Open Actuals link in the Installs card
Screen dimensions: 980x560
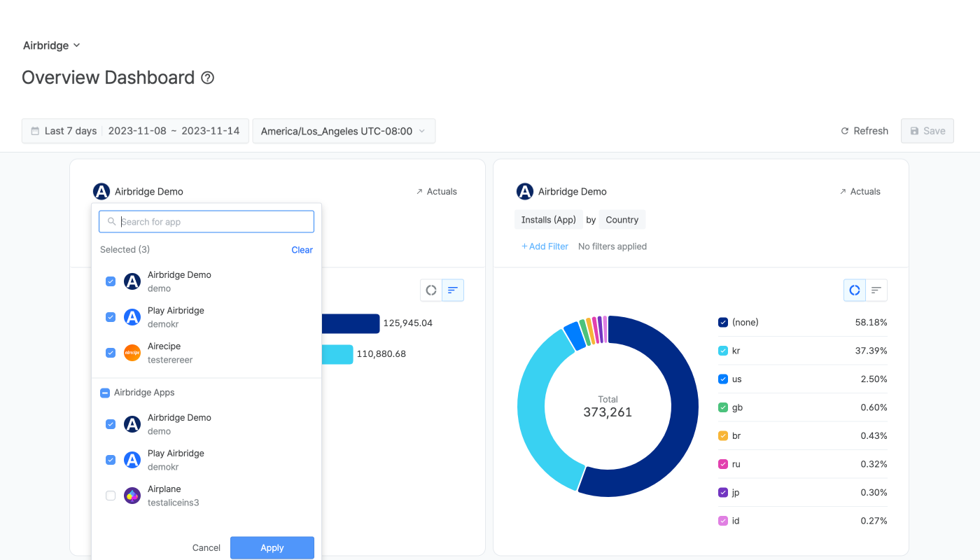coord(860,191)
